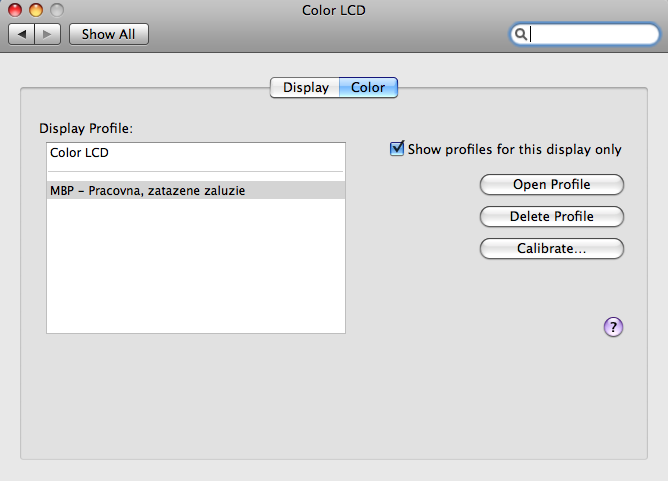Image resolution: width=668 pixels, height=481 pixels.
Task: Click empty area of the profile list
Action: point(195,270)
